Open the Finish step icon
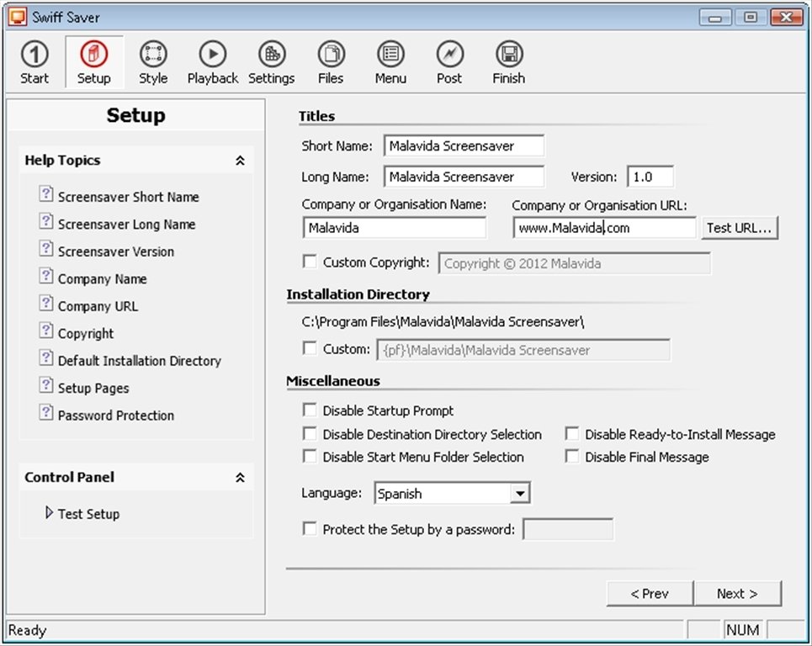 tap(509, 62)
